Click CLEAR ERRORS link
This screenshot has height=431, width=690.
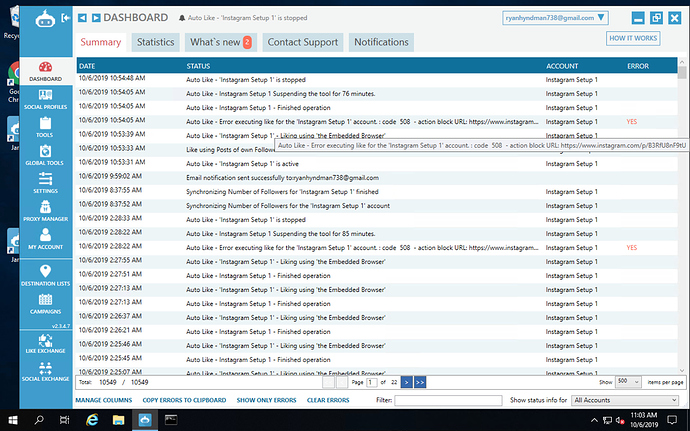pos(328,400)
